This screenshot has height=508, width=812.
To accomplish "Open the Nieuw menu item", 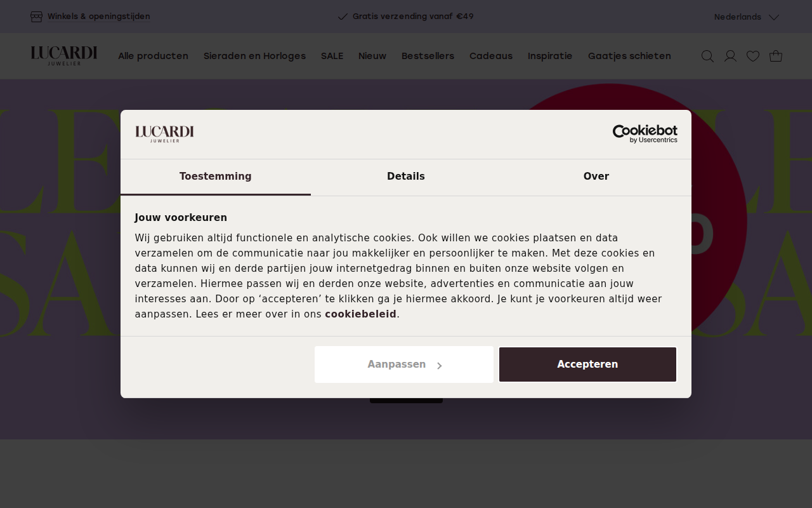I will pyautogui.click(x=372, y=56).
